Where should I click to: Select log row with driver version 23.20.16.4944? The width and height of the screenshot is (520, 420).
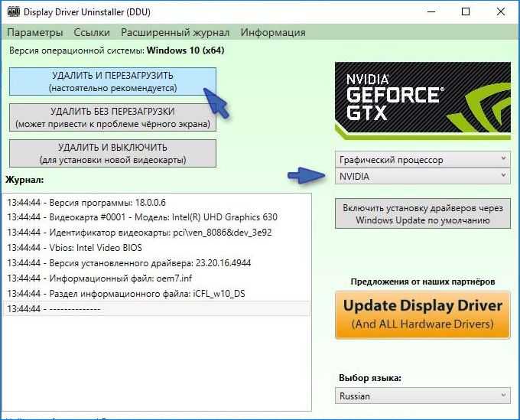click(x=157, y=263)
